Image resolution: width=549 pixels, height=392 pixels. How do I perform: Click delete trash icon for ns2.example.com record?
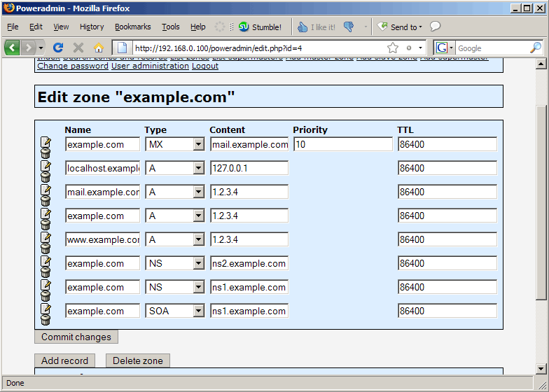[x=46, y=272]
